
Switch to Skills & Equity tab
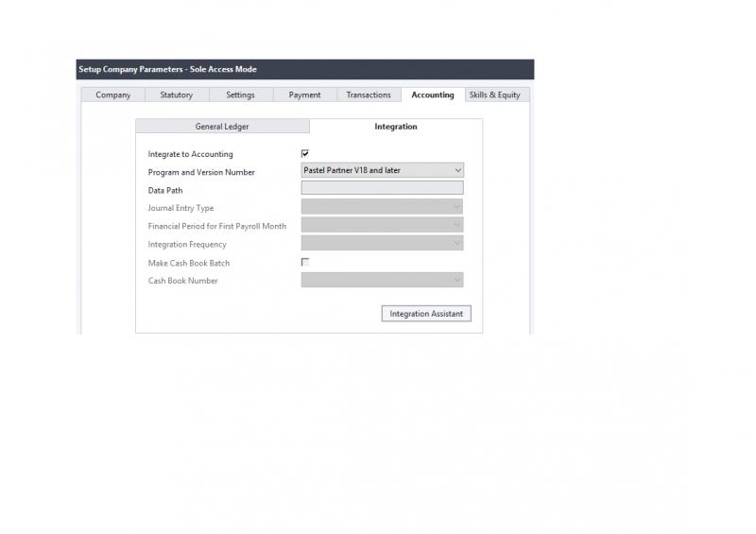(x=494, y=95)
